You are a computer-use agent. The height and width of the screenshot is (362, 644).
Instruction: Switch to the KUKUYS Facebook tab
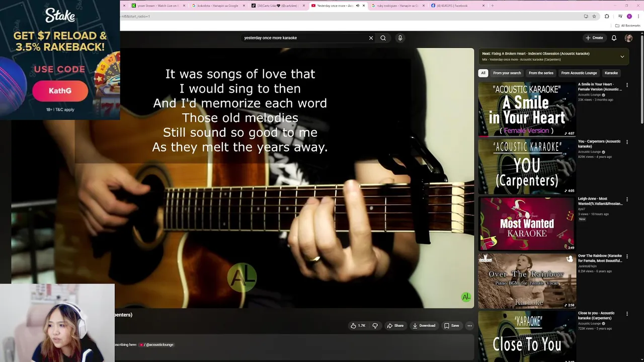tap(457, 6)
